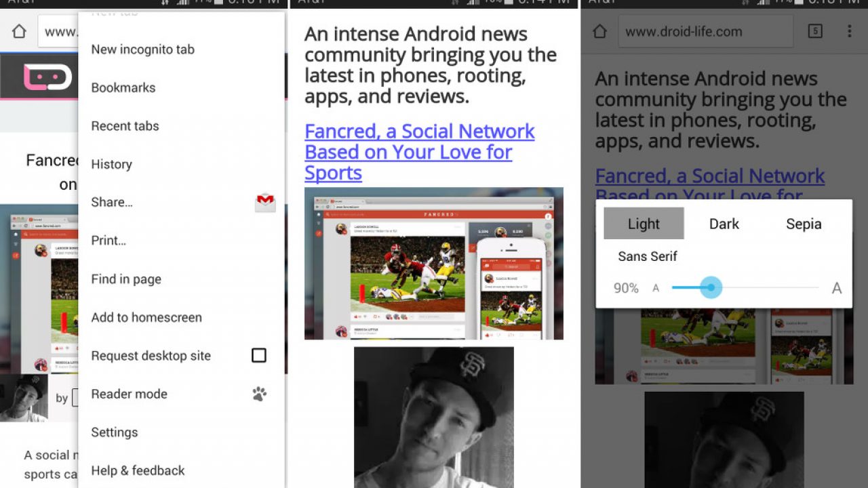The height and width of the screenshot is (488, 868).
Task: Tap the www.droid-life.com address bar
Action: pyautogui.click(x=705, y=31)
